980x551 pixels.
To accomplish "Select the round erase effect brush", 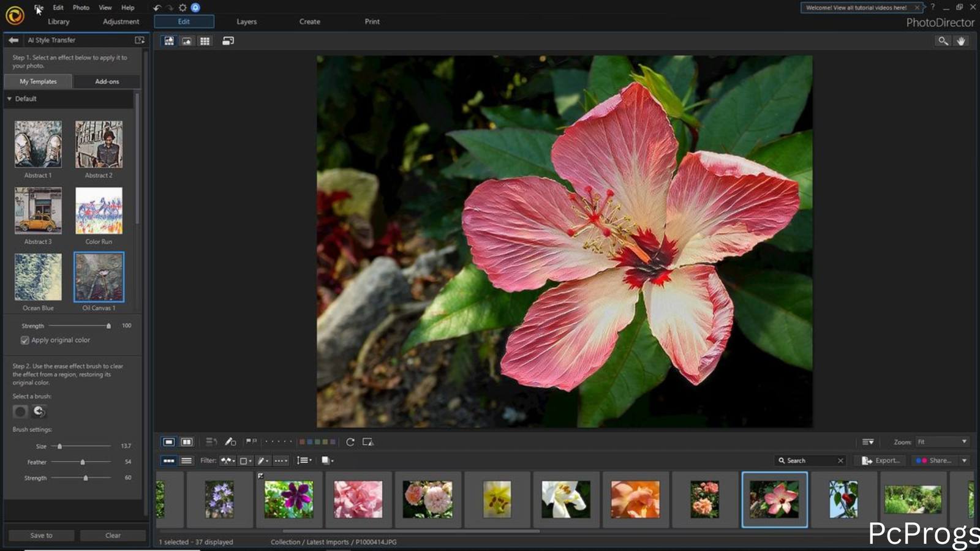I will point(20,411).
